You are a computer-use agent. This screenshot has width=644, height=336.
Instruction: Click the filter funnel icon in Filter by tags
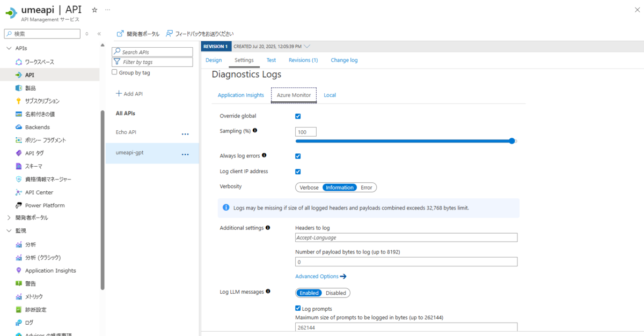116,62
